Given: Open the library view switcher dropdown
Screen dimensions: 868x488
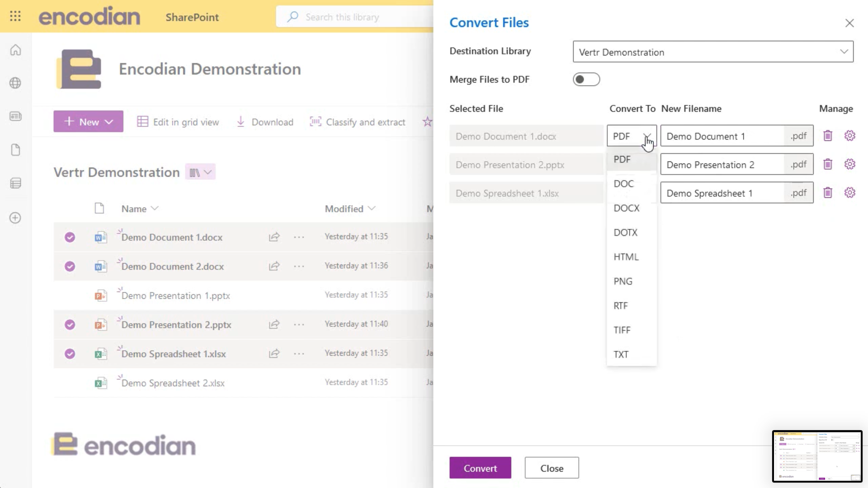Looking at the screenshot, I should tap(200, 172).
